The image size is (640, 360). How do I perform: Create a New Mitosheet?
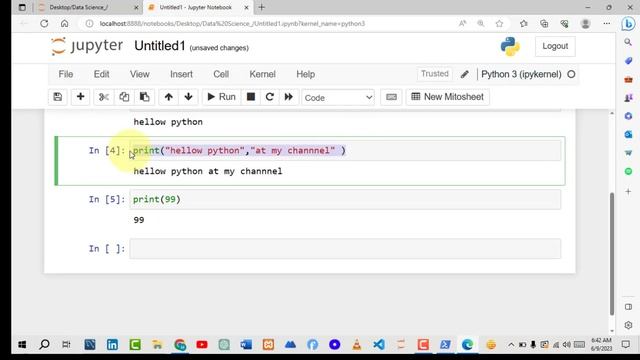[448, 97]
